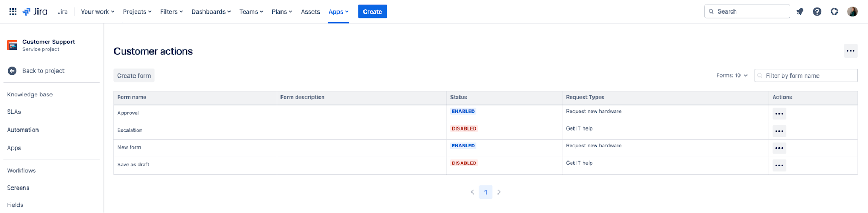The image size is (868, 213).
Task: Open Fields in sidebar
Action: pyautogui.click(x=15, y=205)
